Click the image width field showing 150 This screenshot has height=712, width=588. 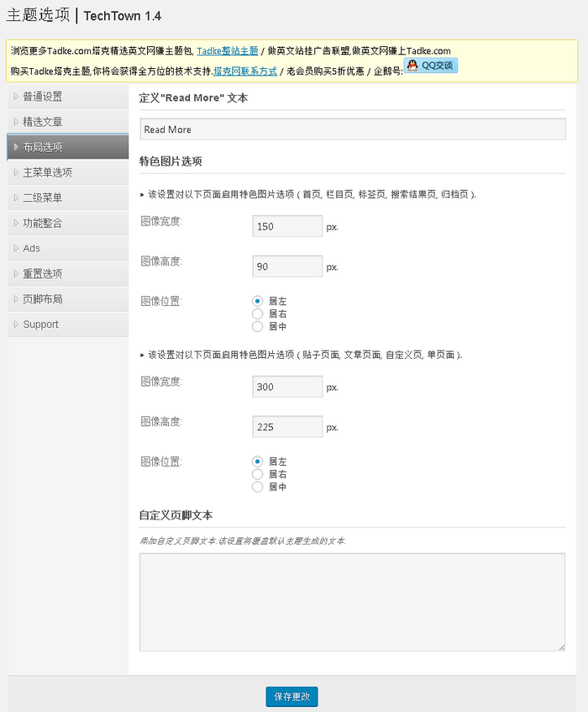click(287, 226)
